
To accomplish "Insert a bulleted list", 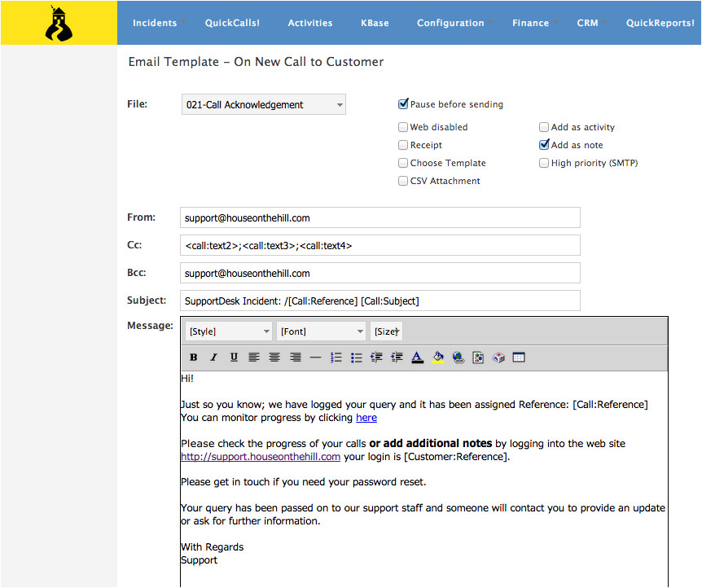I will (x=356, y=358).
